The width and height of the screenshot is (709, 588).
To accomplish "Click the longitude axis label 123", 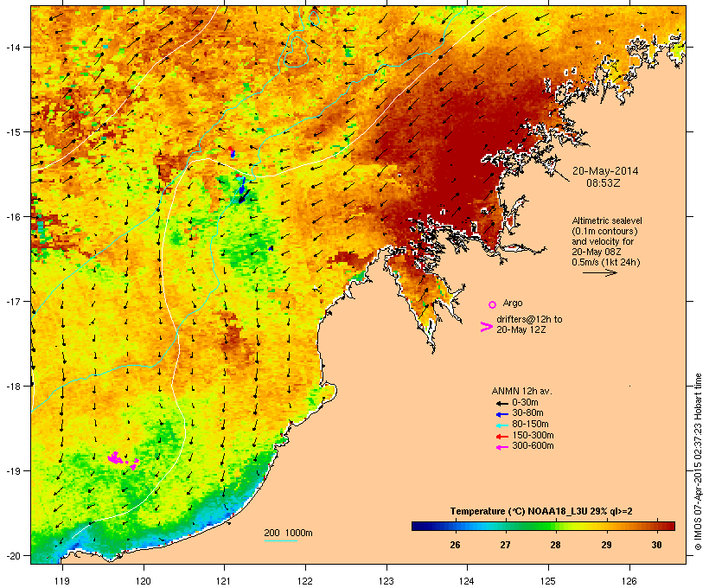I will click(x=386, y=581).
